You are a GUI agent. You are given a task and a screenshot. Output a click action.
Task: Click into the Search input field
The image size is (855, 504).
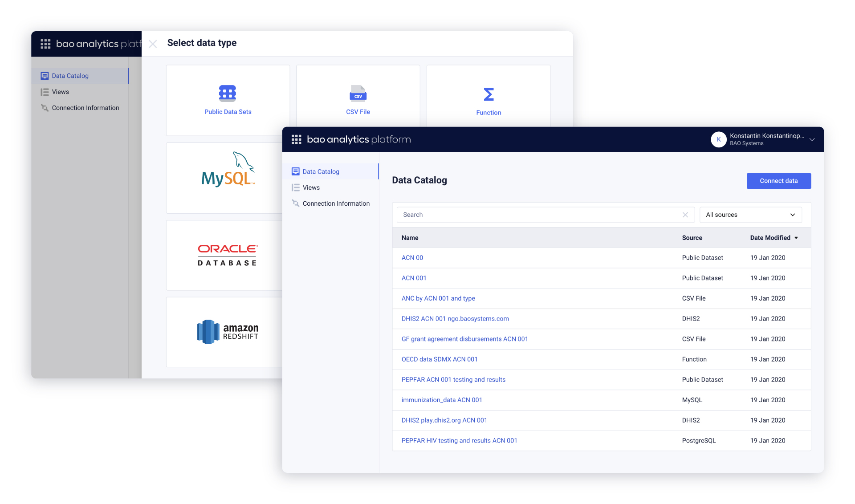(534, 215)
